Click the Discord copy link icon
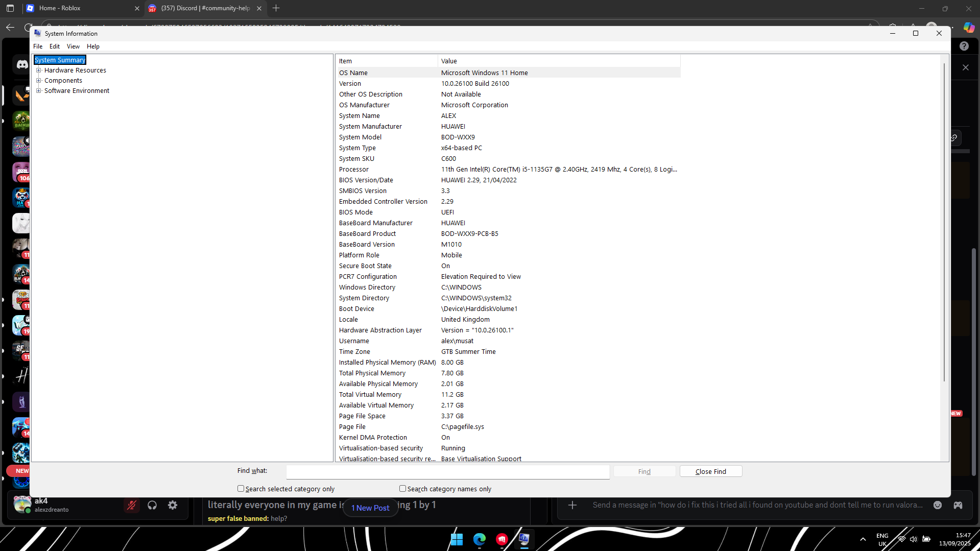 pyautogui.click(x=954, y=138)
